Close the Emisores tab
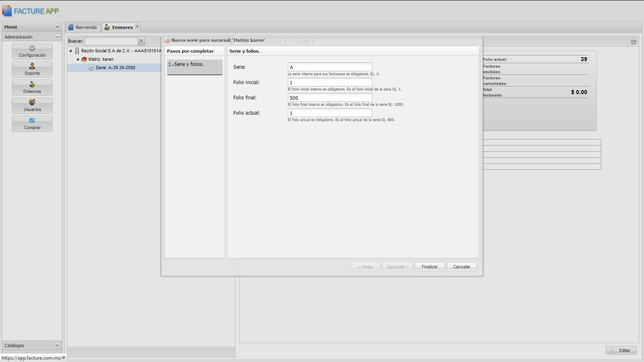 137,26
